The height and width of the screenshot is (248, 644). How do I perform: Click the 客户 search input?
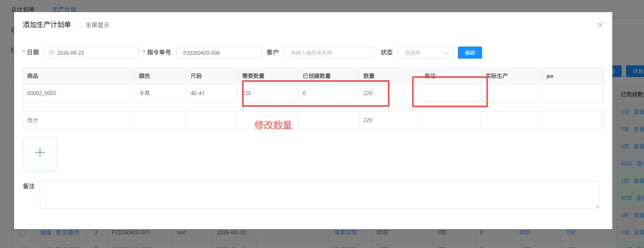330,53
